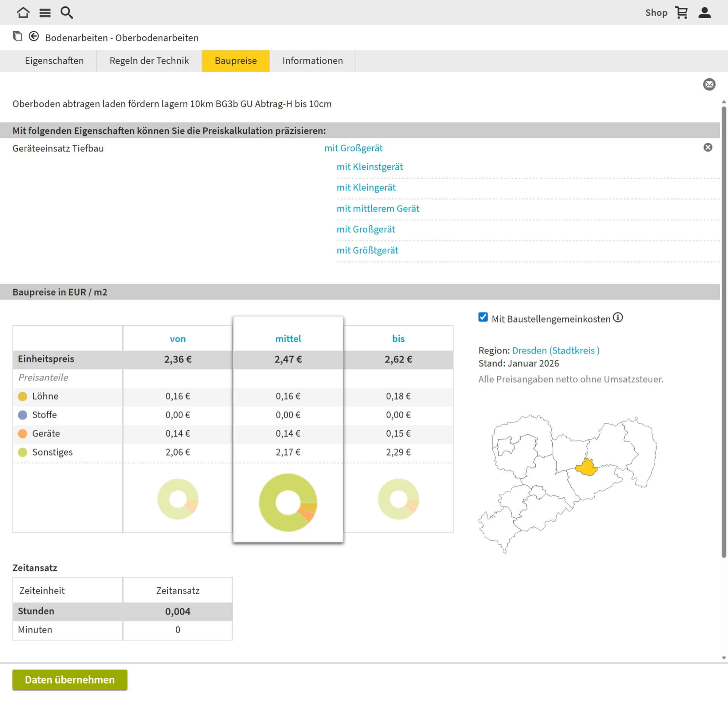Open the shopping cart icon
The image size is (728, 701).
pyautogui.click(x=682, y=12)
